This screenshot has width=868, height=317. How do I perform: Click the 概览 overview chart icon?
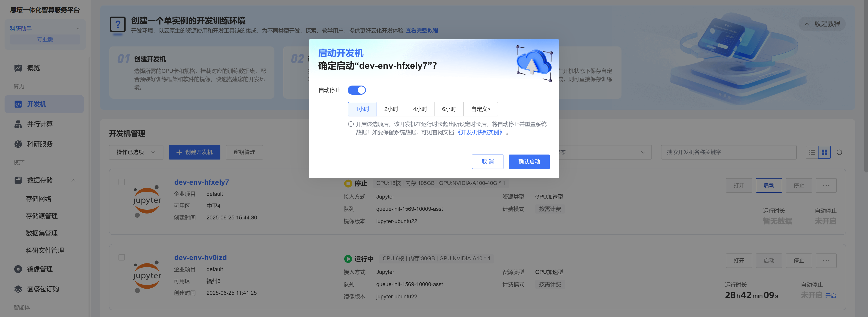(x=18, y=68)
